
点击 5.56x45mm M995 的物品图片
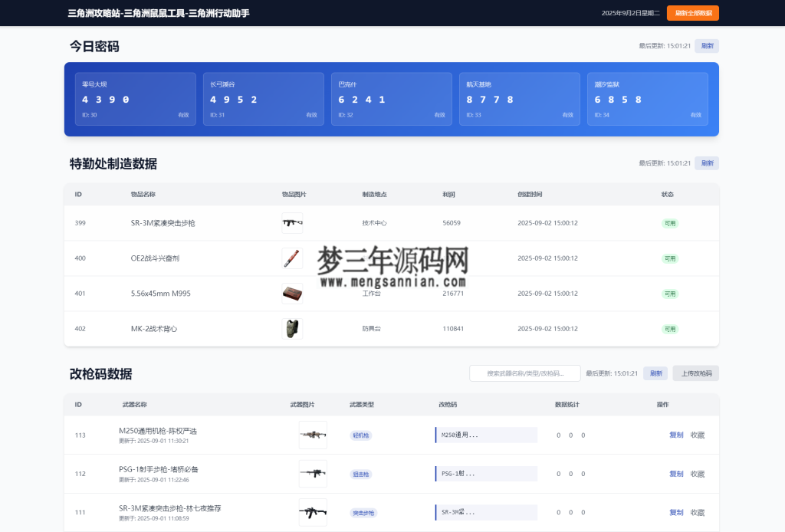point(292,294)
